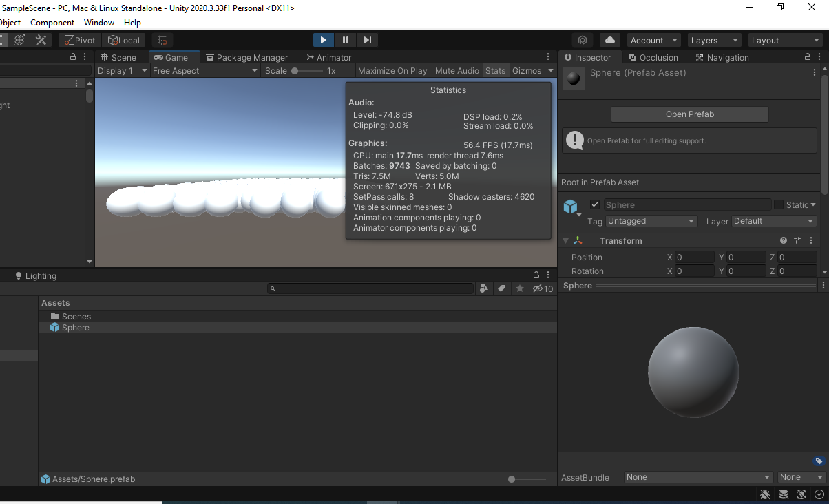829x504 pixels.
Task: Click the Pause button
Action: [346, 41]
